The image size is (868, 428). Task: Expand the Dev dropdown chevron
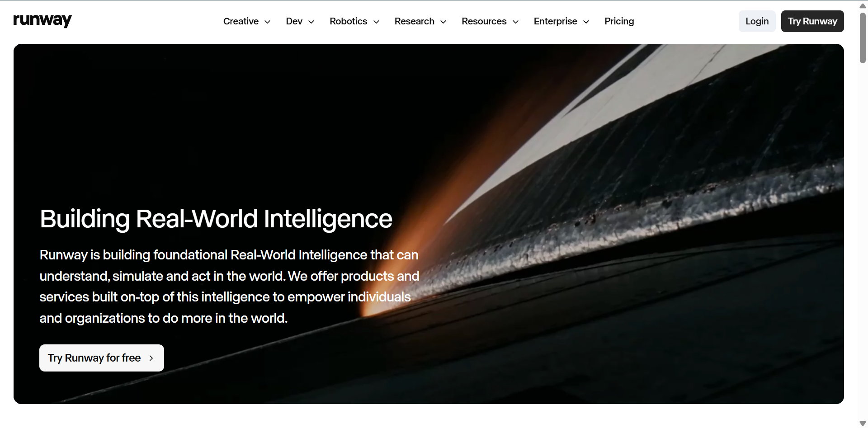311,22
